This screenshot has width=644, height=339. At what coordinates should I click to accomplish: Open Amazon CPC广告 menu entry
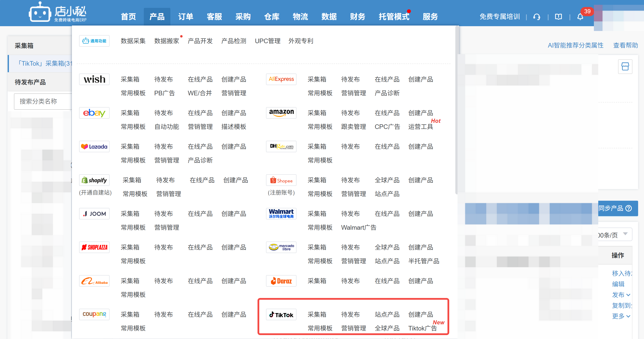pyautogui.click(x=387, y=127)
